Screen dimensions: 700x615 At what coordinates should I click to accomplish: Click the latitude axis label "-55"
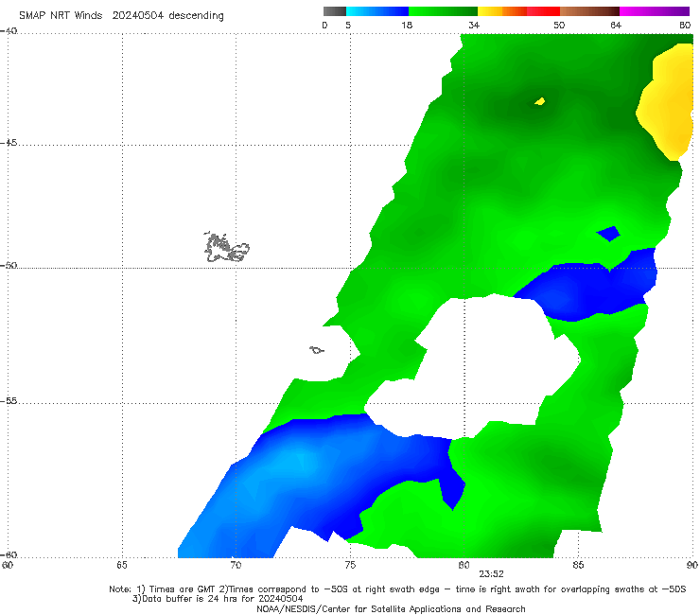pos(9,401)
